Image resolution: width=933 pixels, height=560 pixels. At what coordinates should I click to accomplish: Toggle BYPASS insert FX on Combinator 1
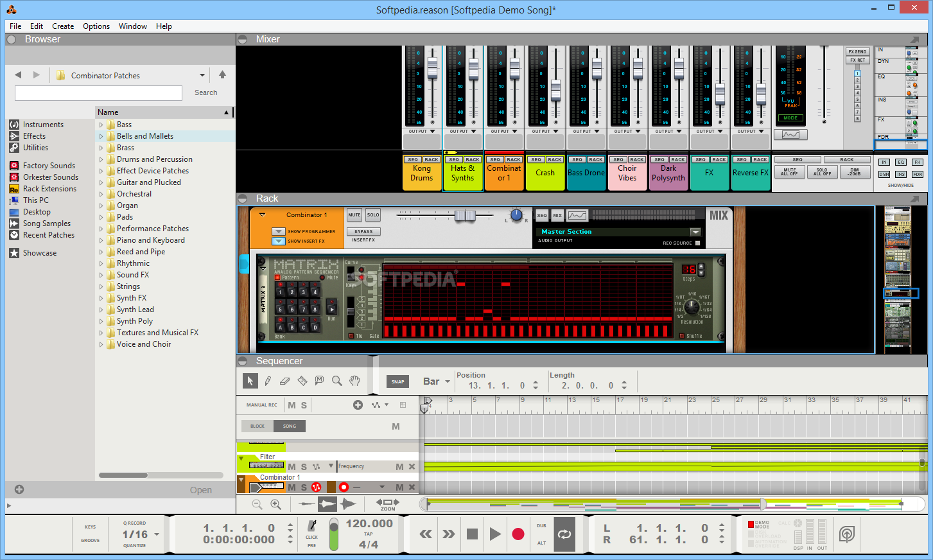[x=363, y=231]
